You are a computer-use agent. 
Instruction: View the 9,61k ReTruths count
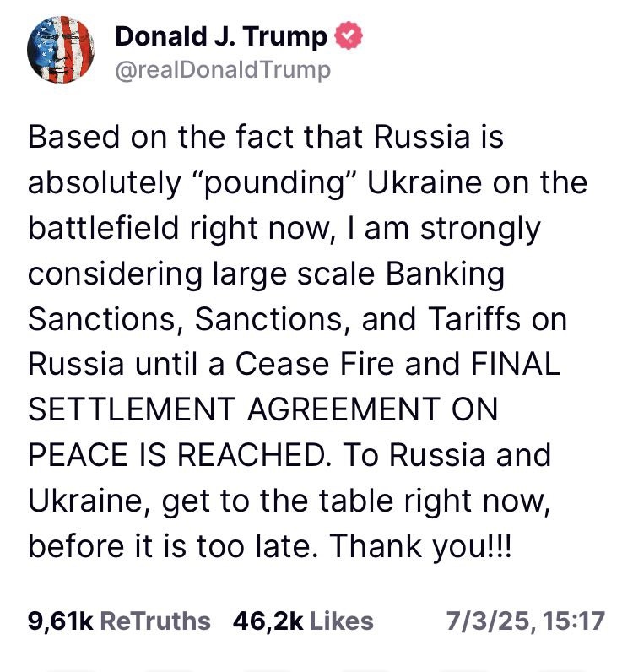coord(61,621)
